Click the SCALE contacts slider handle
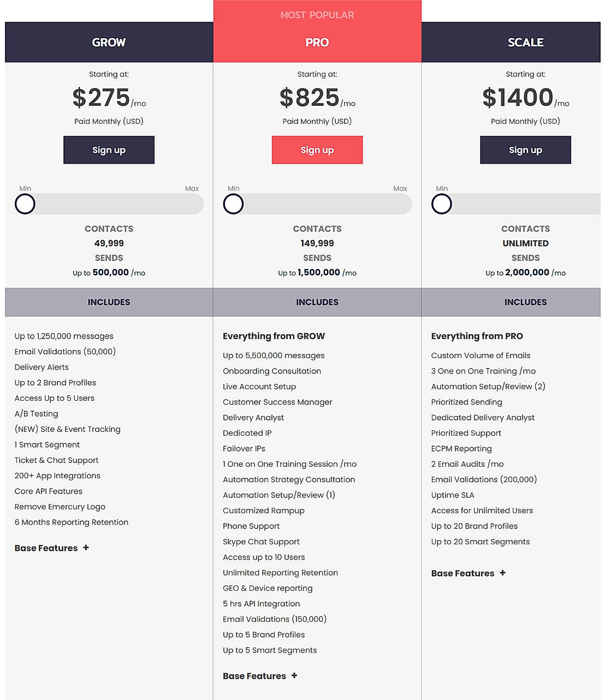The image size is (605, 700). 442,204
